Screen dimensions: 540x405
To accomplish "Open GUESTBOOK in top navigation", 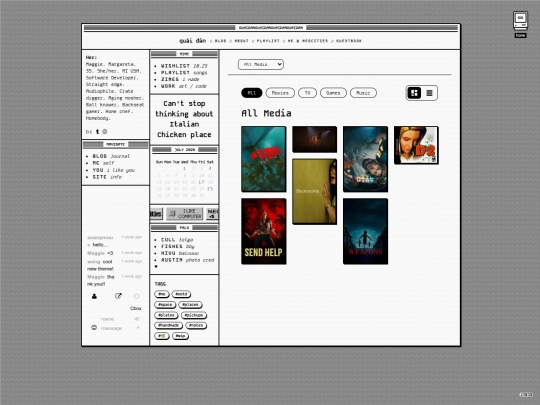I will [x=349, y=41].
